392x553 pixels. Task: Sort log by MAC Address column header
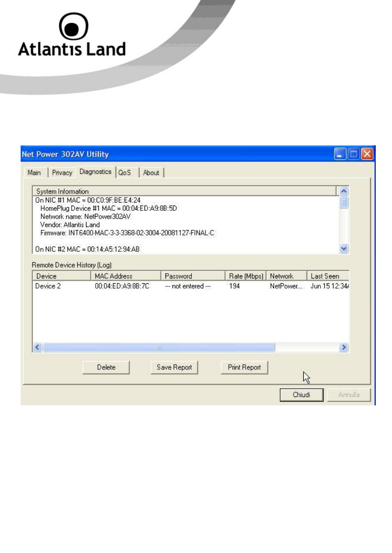126,276
